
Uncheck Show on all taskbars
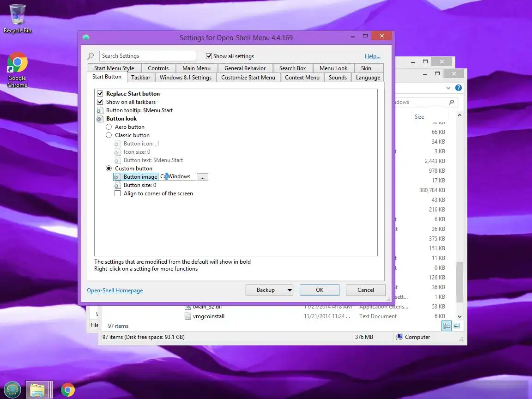[x=100, y=102]
